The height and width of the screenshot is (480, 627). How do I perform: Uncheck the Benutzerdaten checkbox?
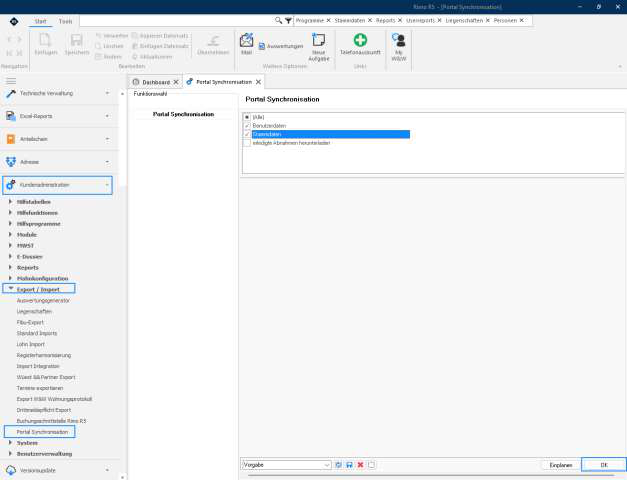[247, 126]
